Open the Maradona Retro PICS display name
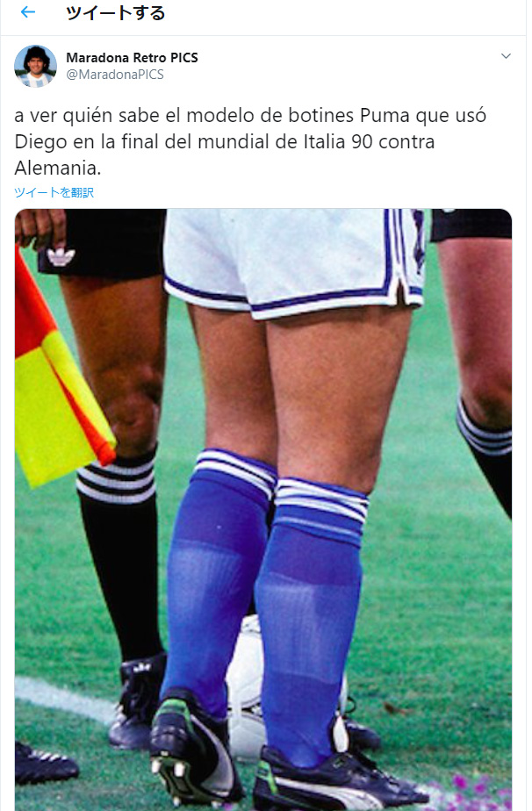 132,57
